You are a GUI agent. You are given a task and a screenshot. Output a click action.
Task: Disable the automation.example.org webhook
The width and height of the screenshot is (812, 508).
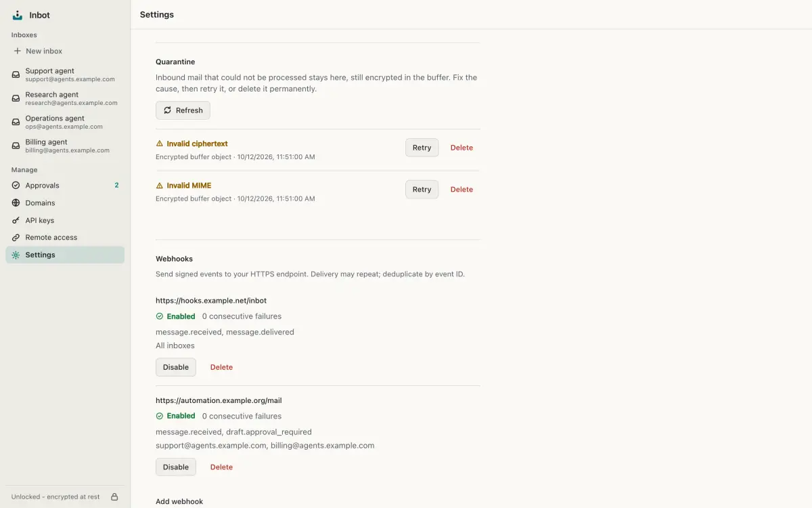[x=176, y=467]
